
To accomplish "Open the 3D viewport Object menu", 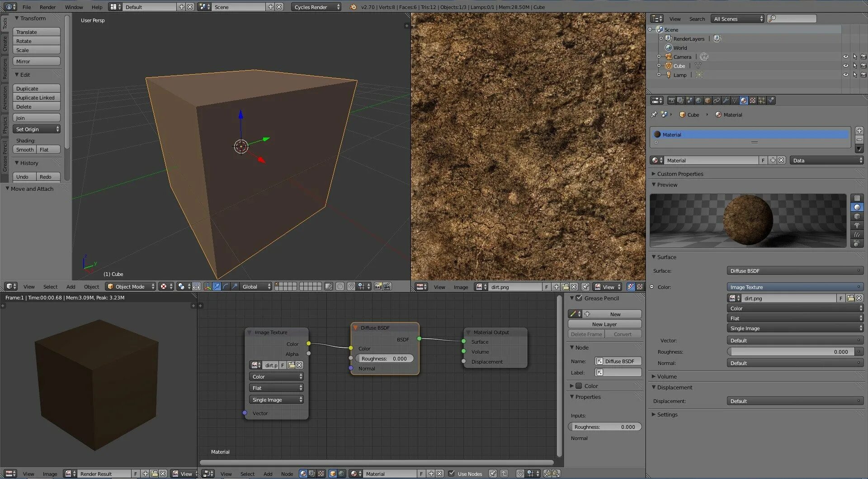I will [91, 287].
